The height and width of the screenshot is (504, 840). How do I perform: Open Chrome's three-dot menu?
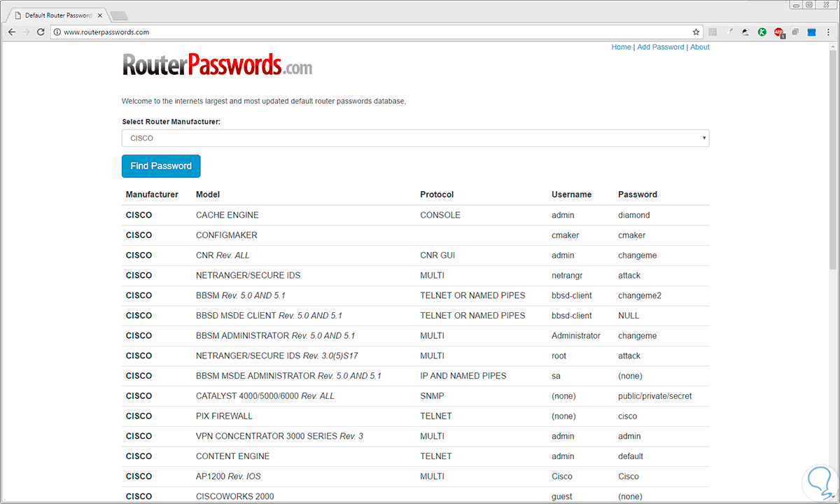pos(828,32)
